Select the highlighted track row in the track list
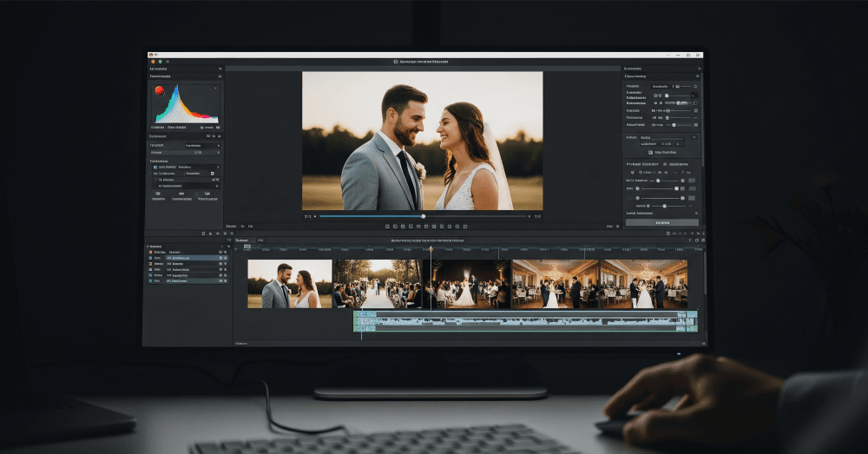The image size is (868, 454). pos(188,258)
